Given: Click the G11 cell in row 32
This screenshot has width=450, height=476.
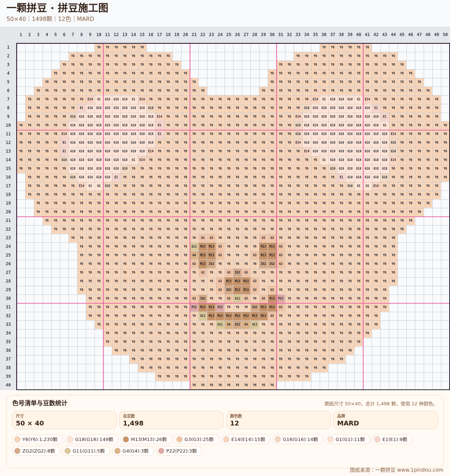Looking at the screenshot, I should [203, 316].
